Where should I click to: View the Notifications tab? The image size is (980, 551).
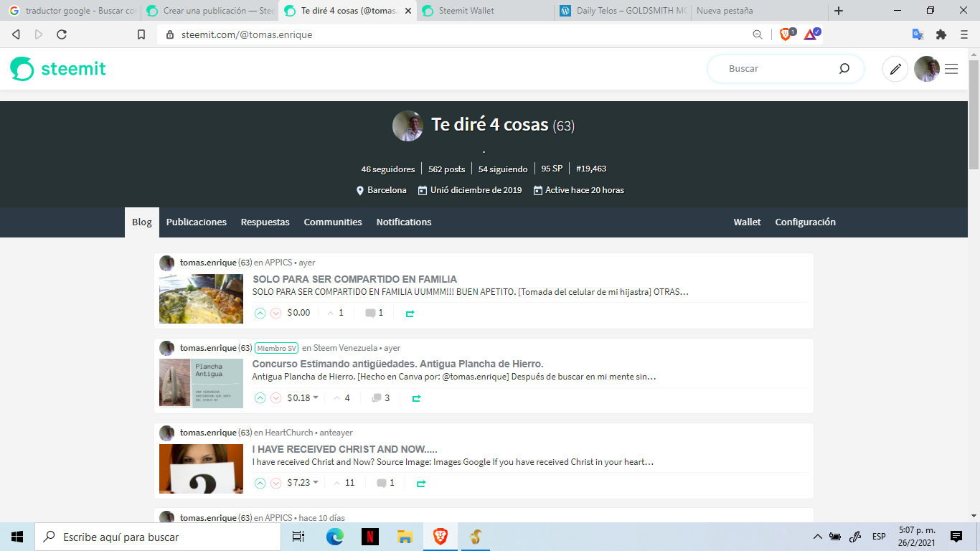pos(404,222)
